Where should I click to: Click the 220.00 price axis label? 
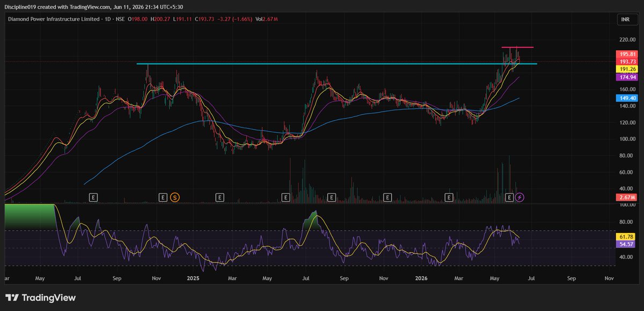click(627, 40)
